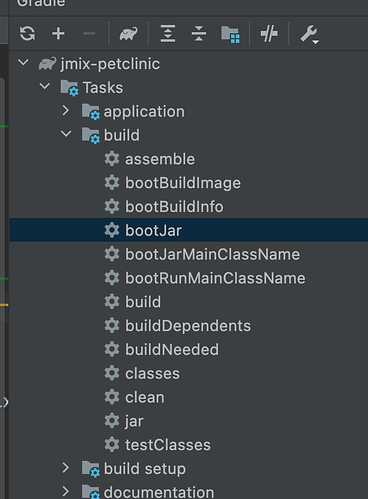Click the Expand All toolbar icon
Viewport: 368px width, 499px height.
click(168, 33)
